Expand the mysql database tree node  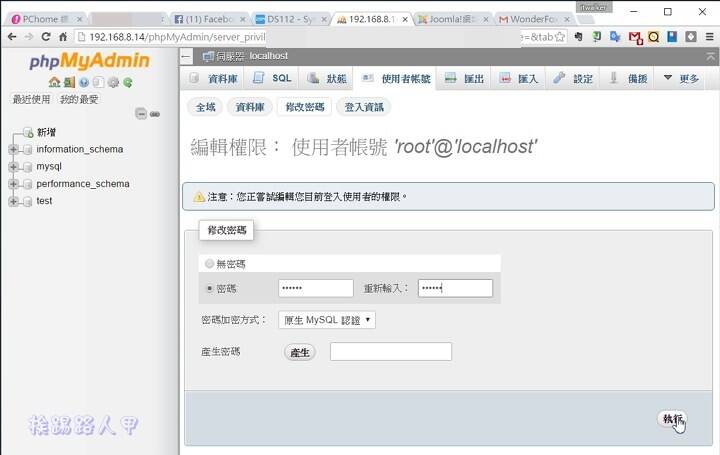(13, 166)
